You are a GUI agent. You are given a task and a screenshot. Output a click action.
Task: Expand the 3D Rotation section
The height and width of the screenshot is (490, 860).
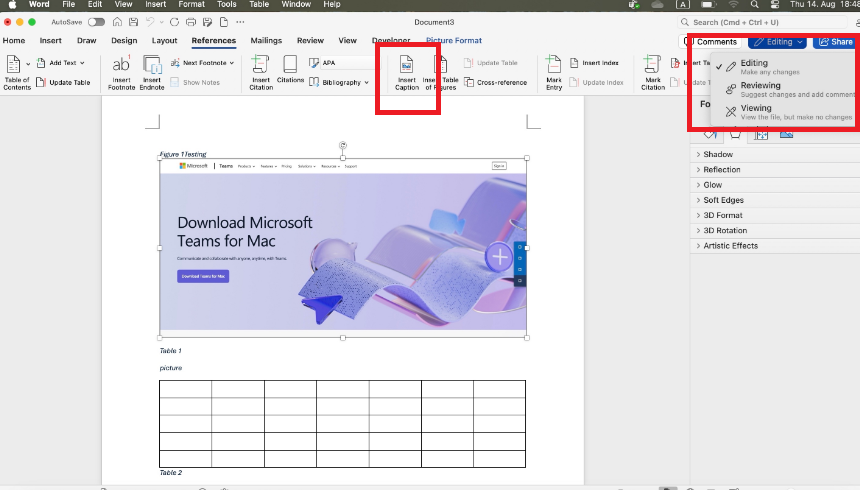(x=725, y=231)
